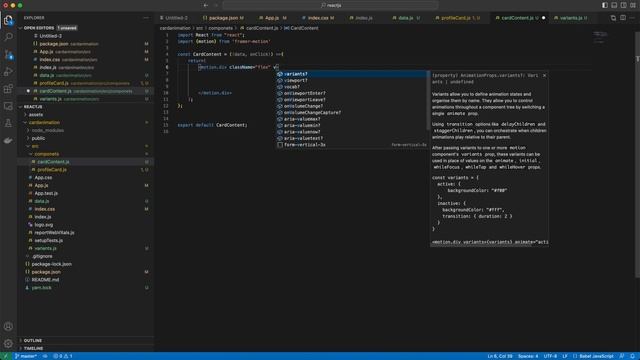Change the Babel JavaScript language mode
Image resolution: width=640 pixels, height=360 pixels.
[x=596, y=356]
